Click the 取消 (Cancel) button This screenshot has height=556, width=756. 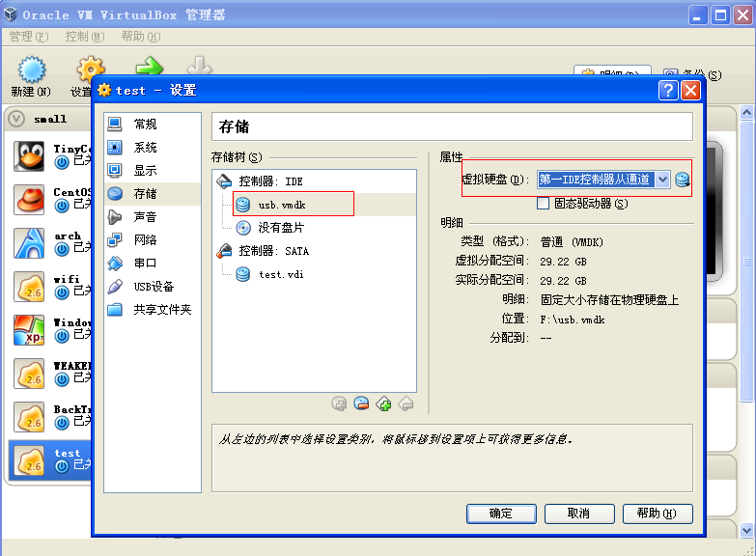tap(579, 514)
